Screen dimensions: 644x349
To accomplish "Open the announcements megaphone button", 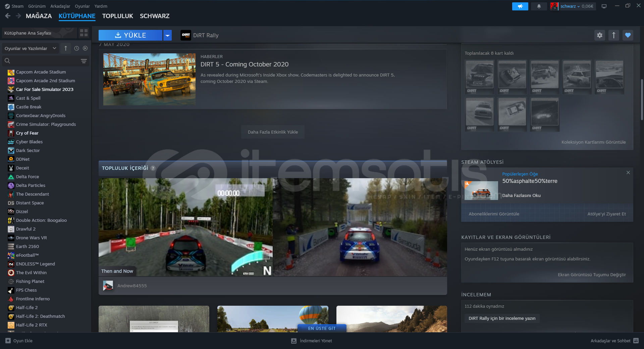I will (x=520, y=6).
